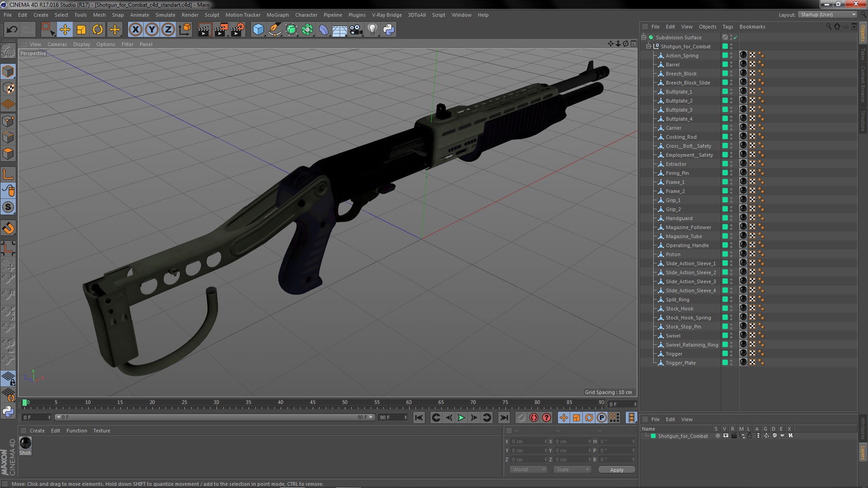
Task: Open the Sculpt menu
Action: pyautogui.click(x=212, y=15)
